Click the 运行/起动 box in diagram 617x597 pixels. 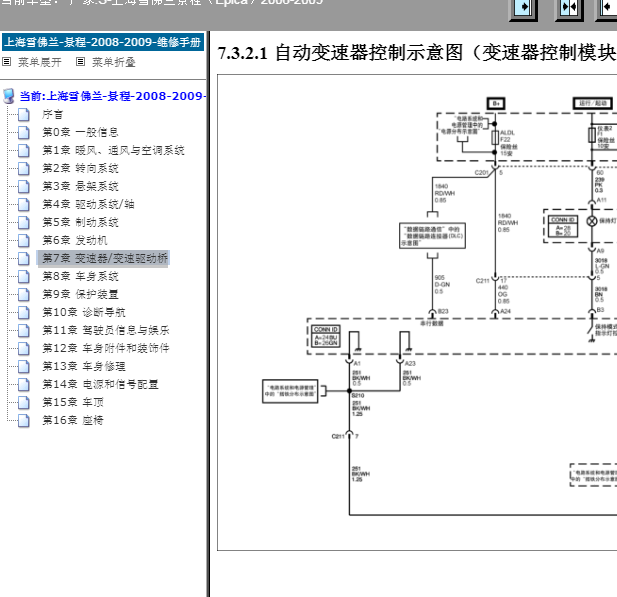pyautogui.click(x=593, y=103)
